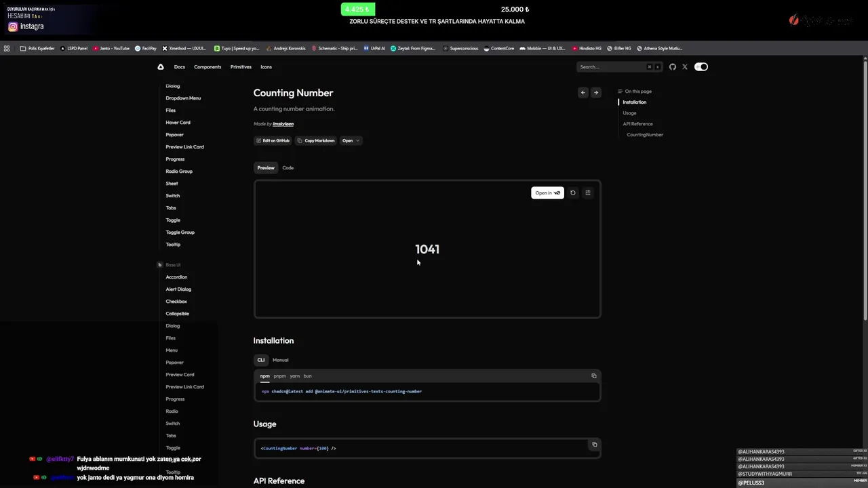Click the Edit on GitHub button

(273, 140)
